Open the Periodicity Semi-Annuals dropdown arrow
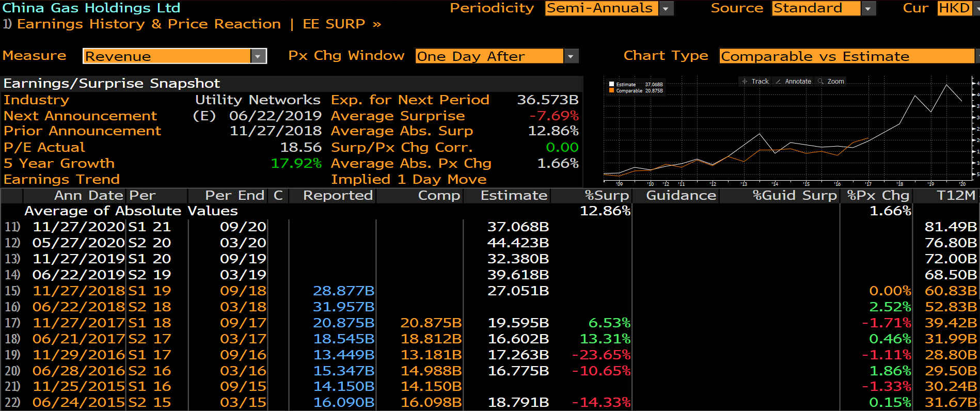This screenshot has height=411, width=980. point(666,9)
